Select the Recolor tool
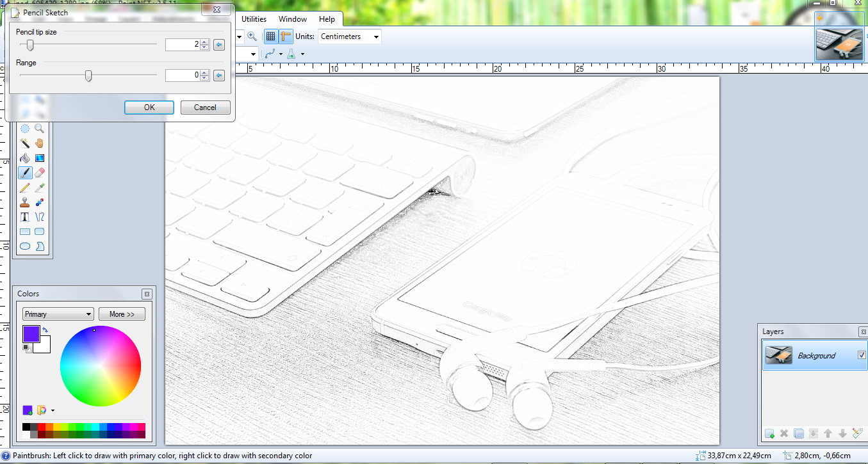This screenshot has width=868, height=464. tap(40, 202)
